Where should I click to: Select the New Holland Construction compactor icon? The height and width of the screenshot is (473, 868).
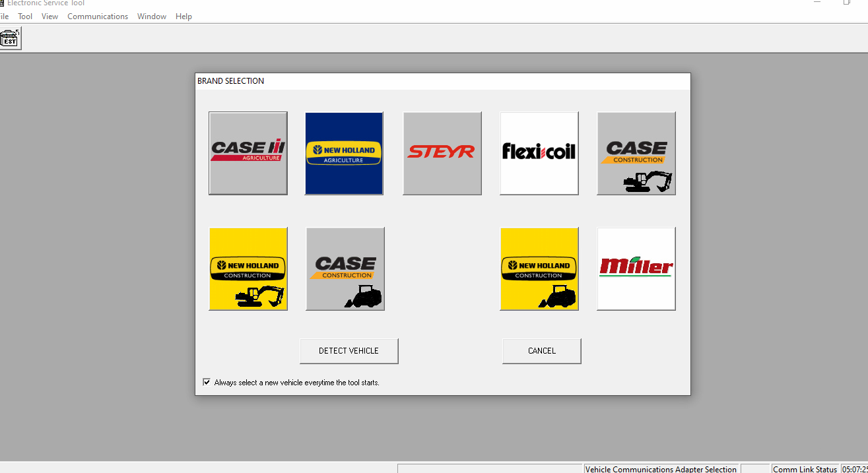pos(539,268)
